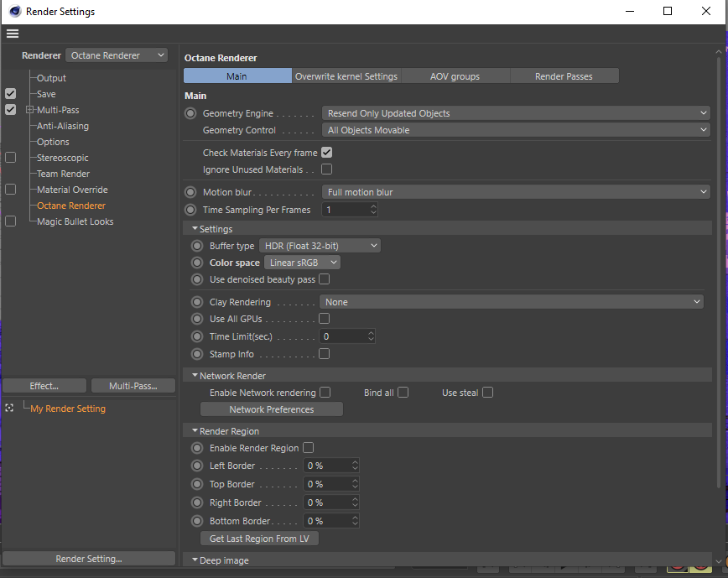728x578 pixels.
Task: Enable Network rendering checkbox
Action: tap(325, 393)
